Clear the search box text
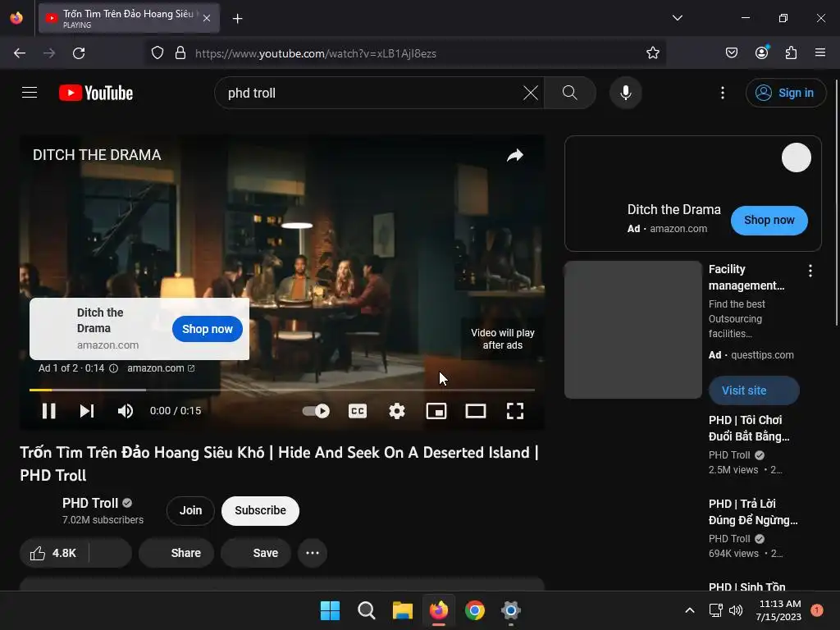 (x=531, y=93)
